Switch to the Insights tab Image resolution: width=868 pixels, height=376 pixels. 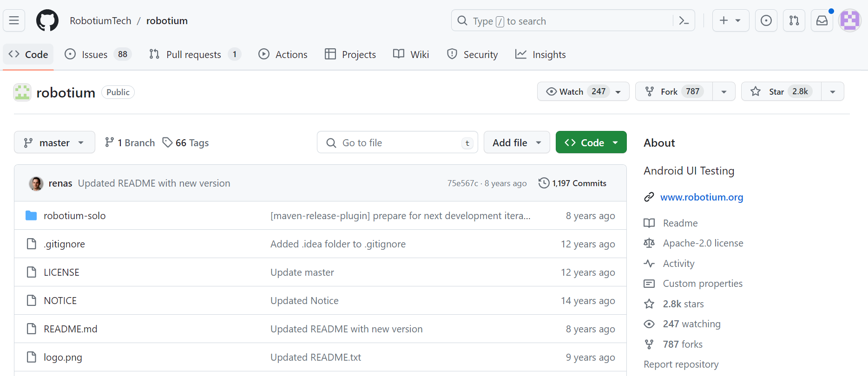point(540,55)
